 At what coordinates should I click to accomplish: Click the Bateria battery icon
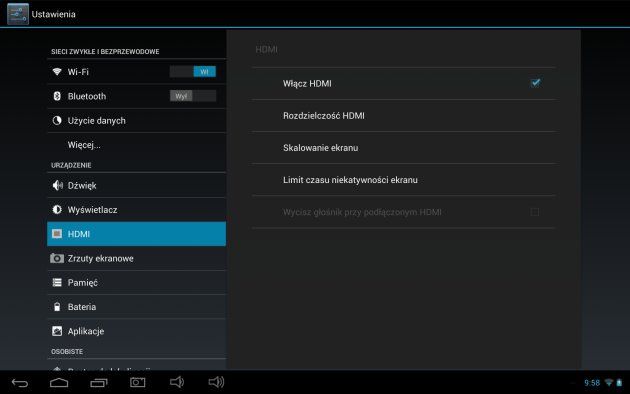click(57, 307)
